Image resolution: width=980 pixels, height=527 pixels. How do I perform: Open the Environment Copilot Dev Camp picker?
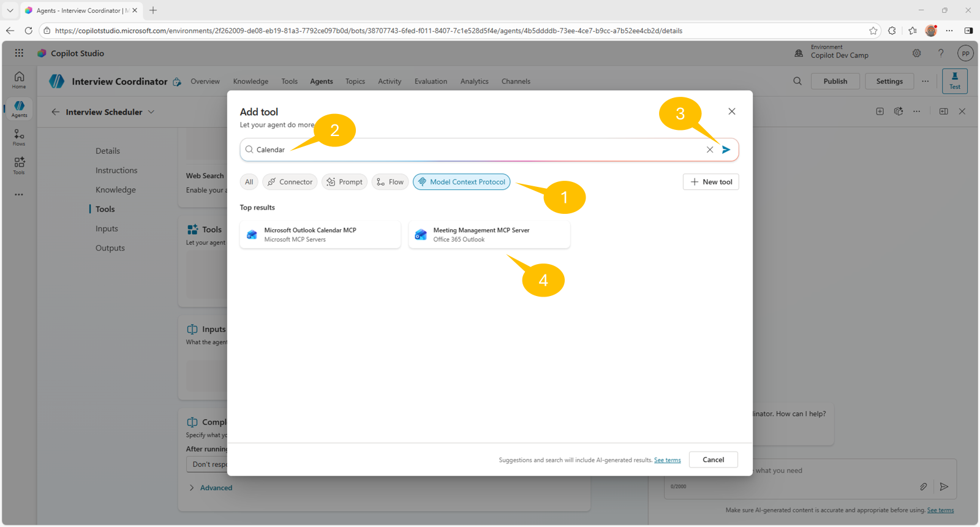(832, 51)
